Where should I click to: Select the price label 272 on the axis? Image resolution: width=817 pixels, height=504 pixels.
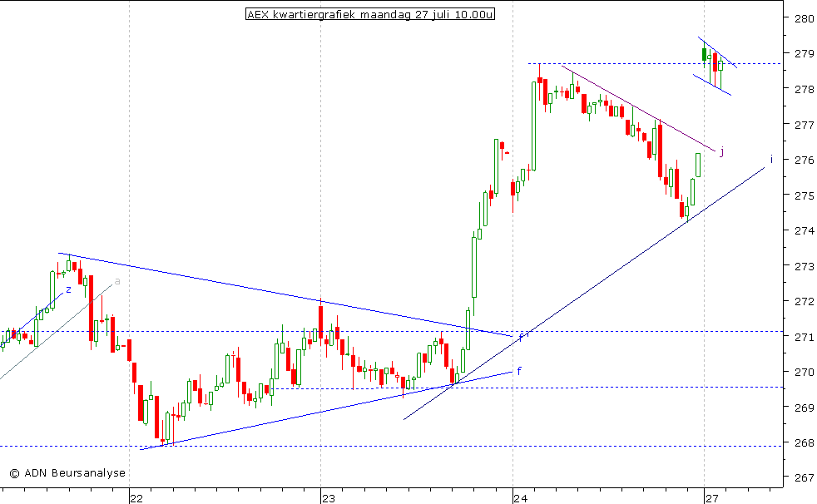804,301
